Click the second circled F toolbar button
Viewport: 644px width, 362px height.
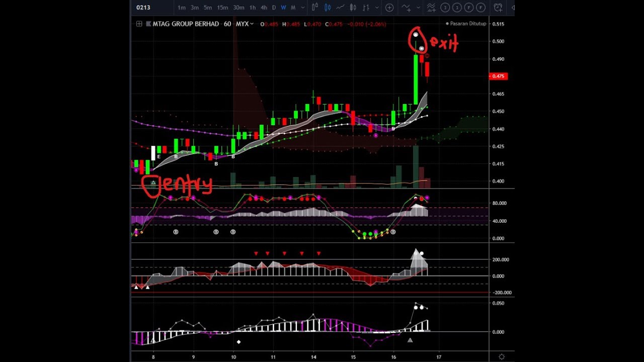(x=481, y=8)
